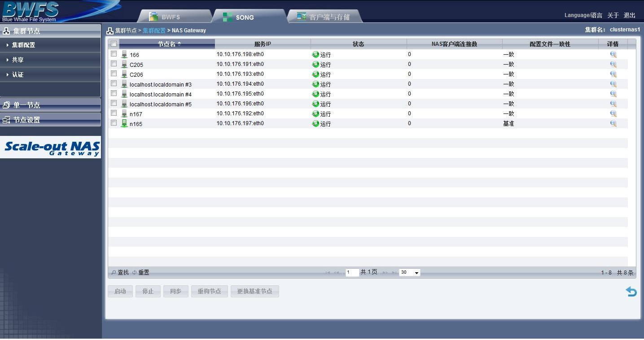
Task: Go to next page pager icon
Action: tap(385, 273)
